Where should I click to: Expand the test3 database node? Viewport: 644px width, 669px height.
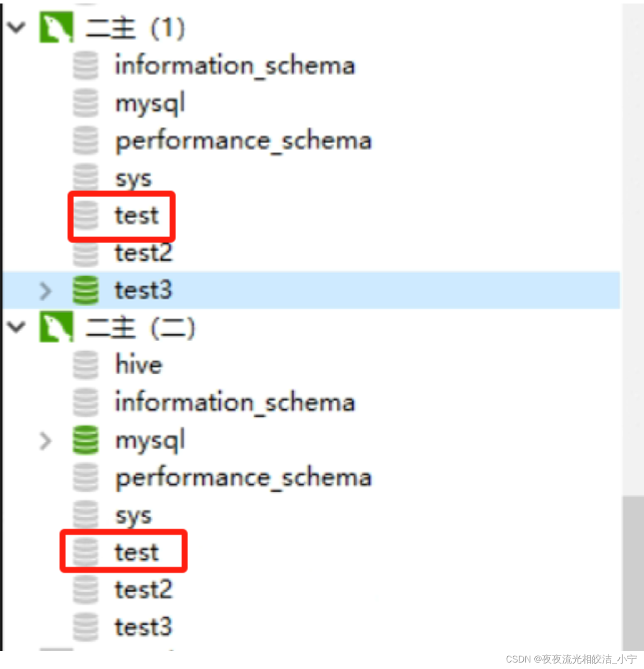pos(45,290)
